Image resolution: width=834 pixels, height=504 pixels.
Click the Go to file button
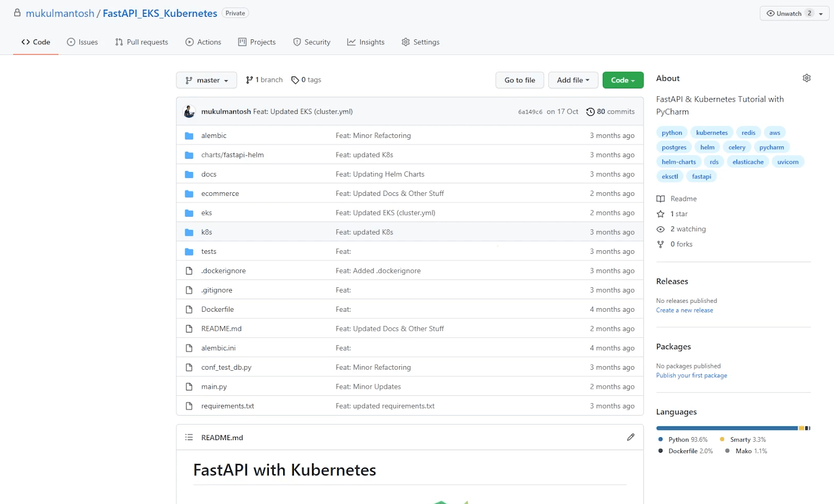pos(519,79)
